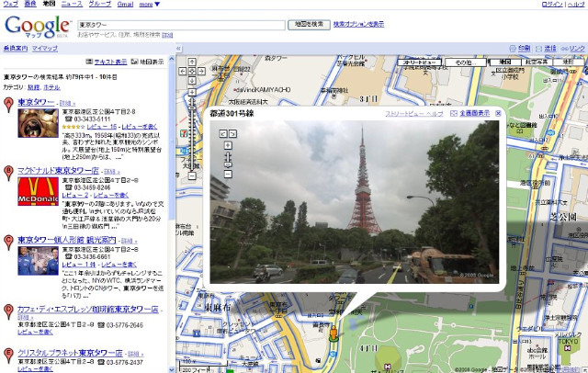Open Street View help link
Viewport: 588px width, 373px height.
click(414, 114)
